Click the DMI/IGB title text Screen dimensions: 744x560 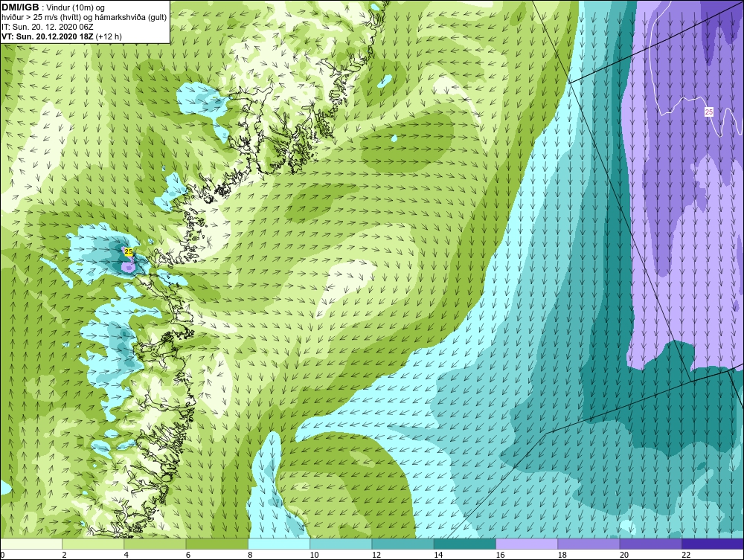(x=20, y=7)
